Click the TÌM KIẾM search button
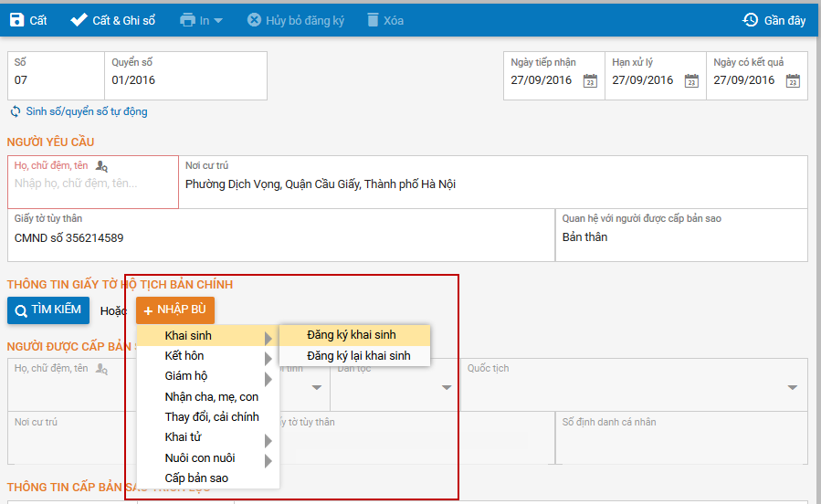Image resolution: width=821 pixels, height=504 pixels. pyautogui.click(x=48, y=310)
